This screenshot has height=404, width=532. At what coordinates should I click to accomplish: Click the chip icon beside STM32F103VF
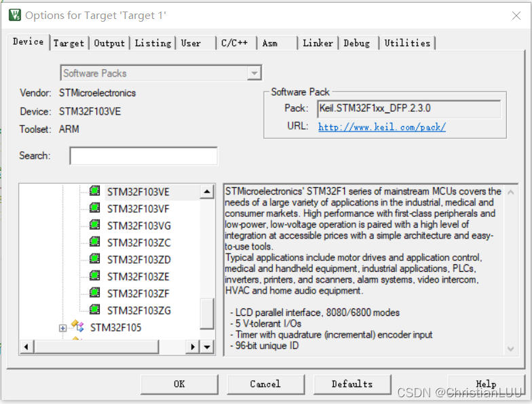click(95, 207)
